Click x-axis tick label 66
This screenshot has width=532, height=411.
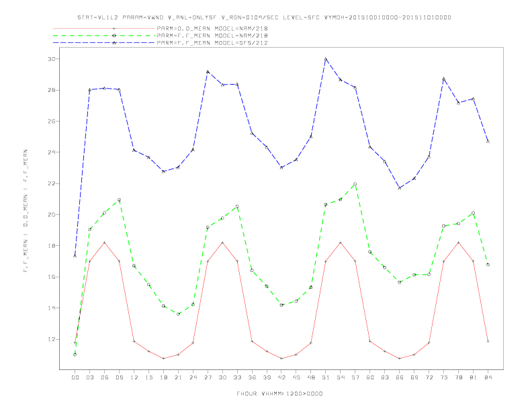tap(400, 377)
